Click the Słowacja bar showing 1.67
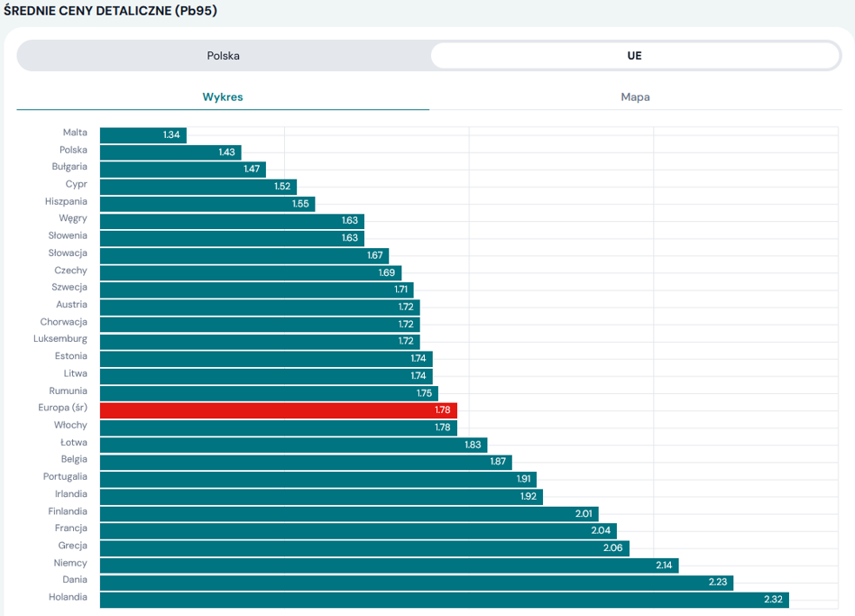Screen dimensions: 855x616 244,255
